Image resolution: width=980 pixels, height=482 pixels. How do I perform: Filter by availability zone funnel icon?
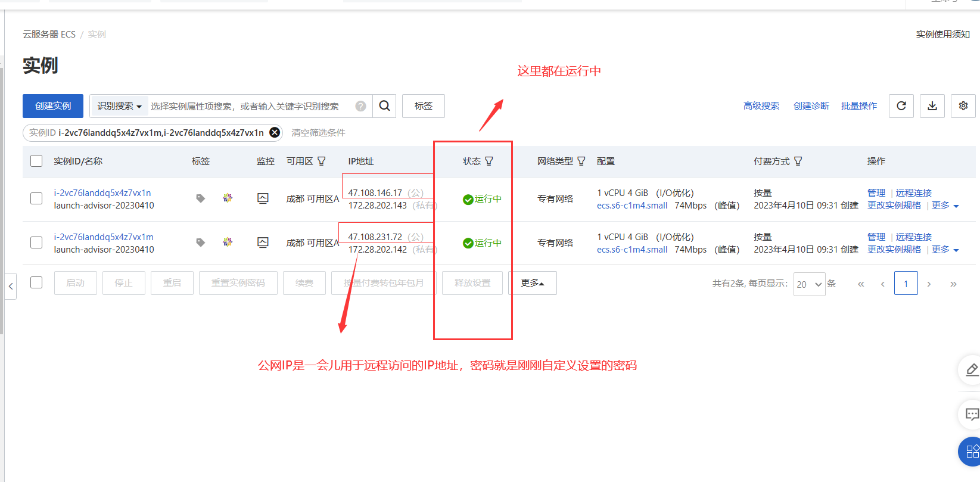point(322,161)
